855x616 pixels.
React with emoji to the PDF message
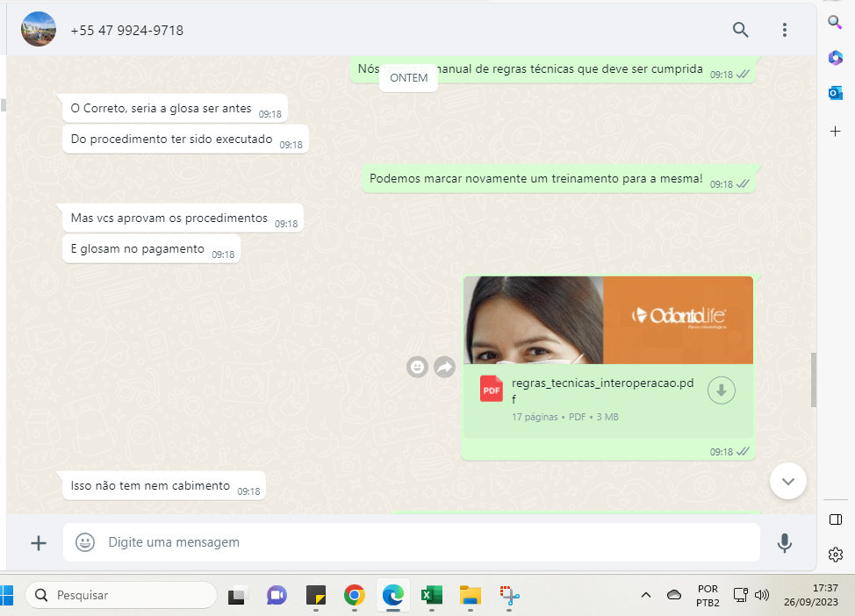coord(418,367)
